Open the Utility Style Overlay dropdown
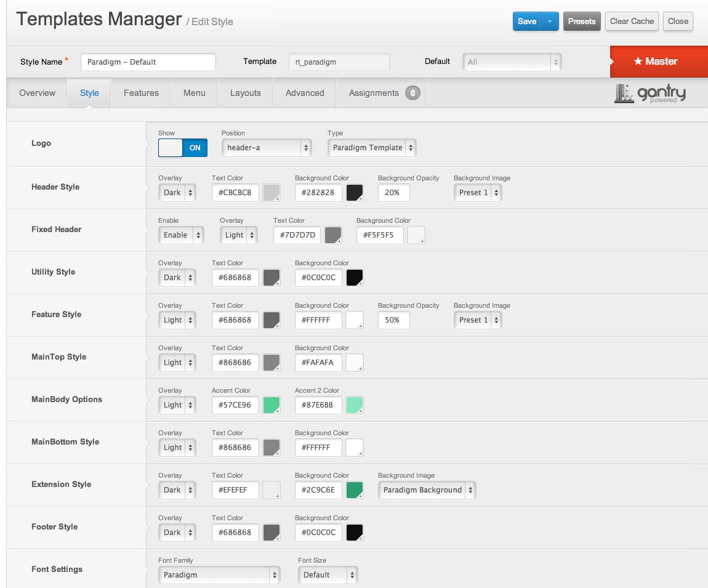Screen dimensions: 708x588 click(x=177, y=277)
